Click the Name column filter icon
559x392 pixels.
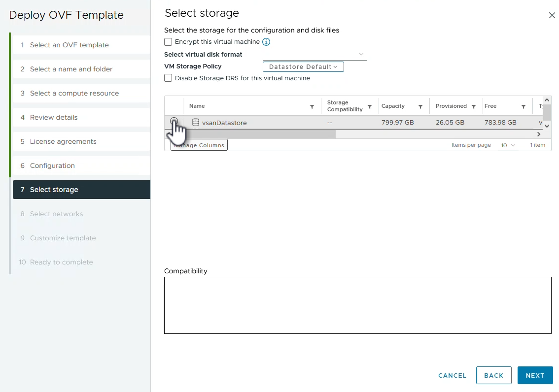(312, 106)
